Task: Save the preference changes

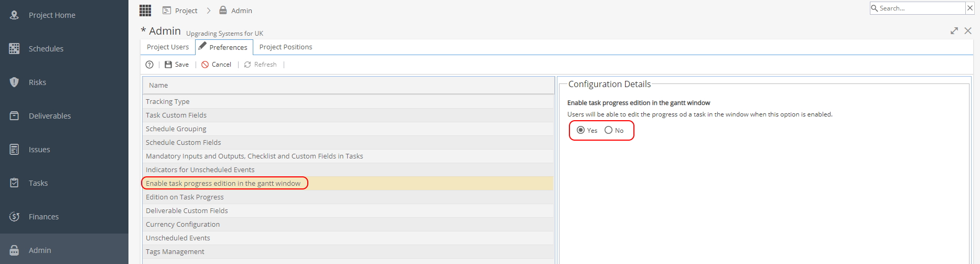Action: [x=177, y=65]
